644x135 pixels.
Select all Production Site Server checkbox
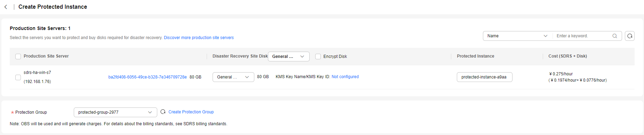(18, 57)
